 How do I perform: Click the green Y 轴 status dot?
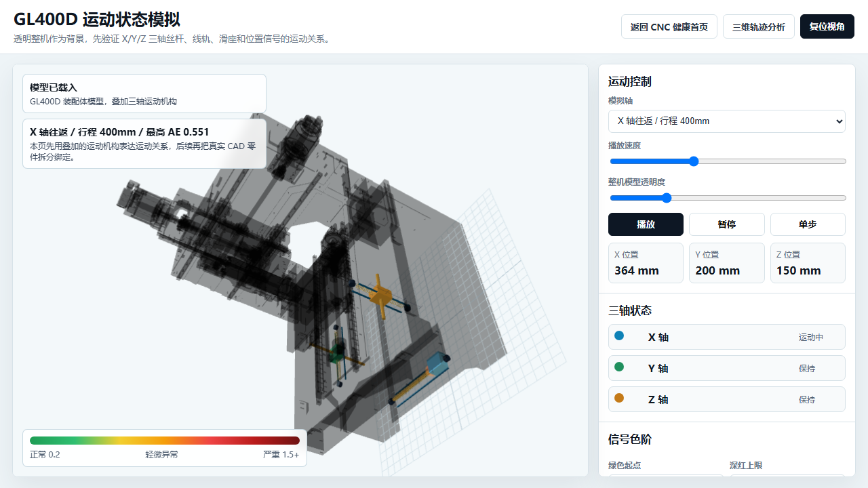coord(618,367)
